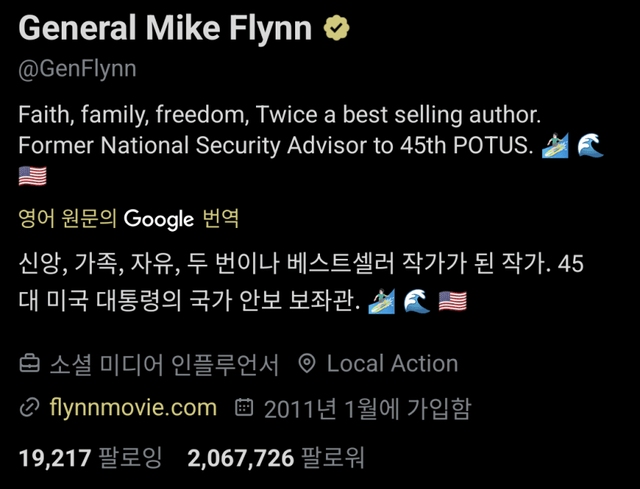Click the US flag emoji in Korean translation
Screen dimensions: 640x489
(x=452, y=300)
